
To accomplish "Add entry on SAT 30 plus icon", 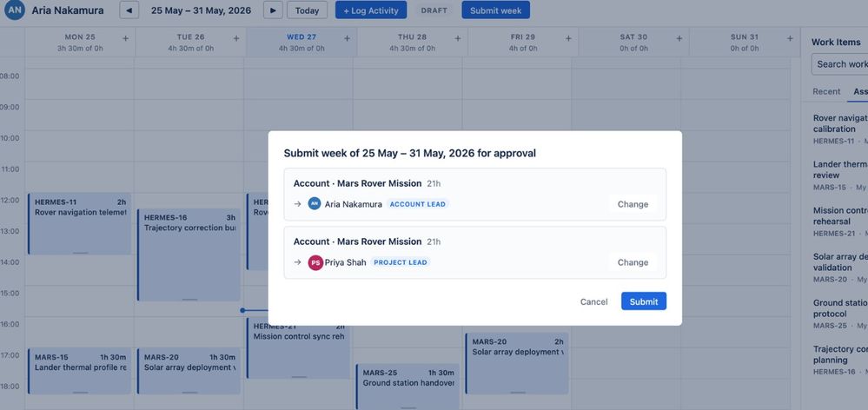I will point(679,38).
